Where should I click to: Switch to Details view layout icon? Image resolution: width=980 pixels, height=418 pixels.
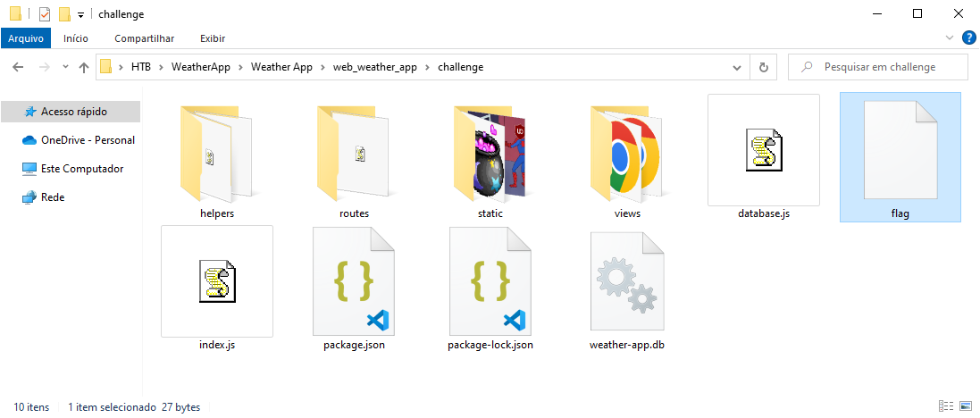[946, 406]
